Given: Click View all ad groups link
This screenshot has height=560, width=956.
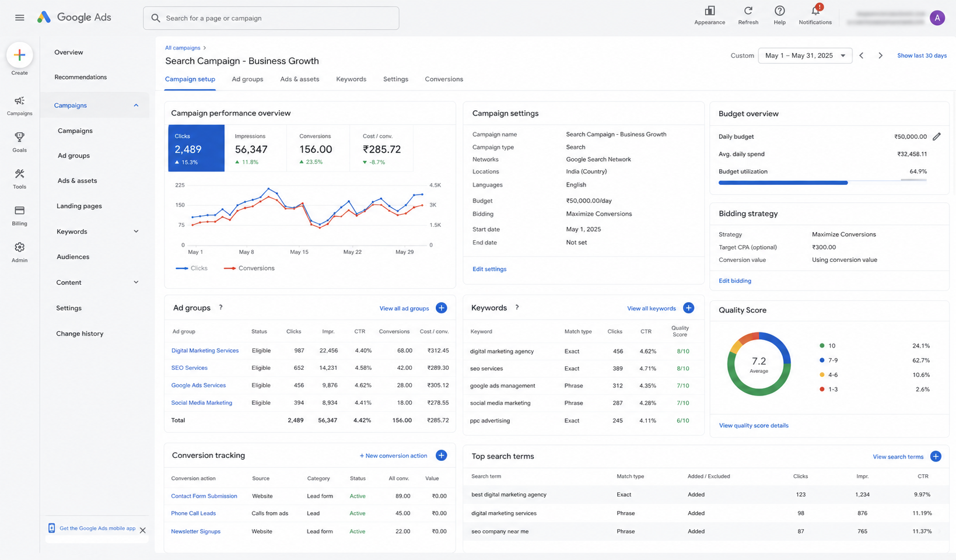Looking at the screenshot, I should tap(404, 309).
